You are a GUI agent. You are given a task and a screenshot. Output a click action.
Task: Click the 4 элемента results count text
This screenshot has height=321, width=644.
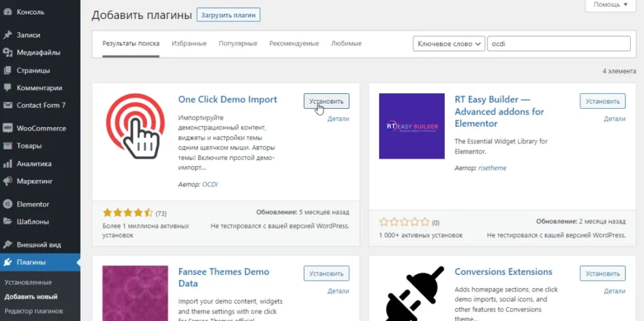point(619,71)
